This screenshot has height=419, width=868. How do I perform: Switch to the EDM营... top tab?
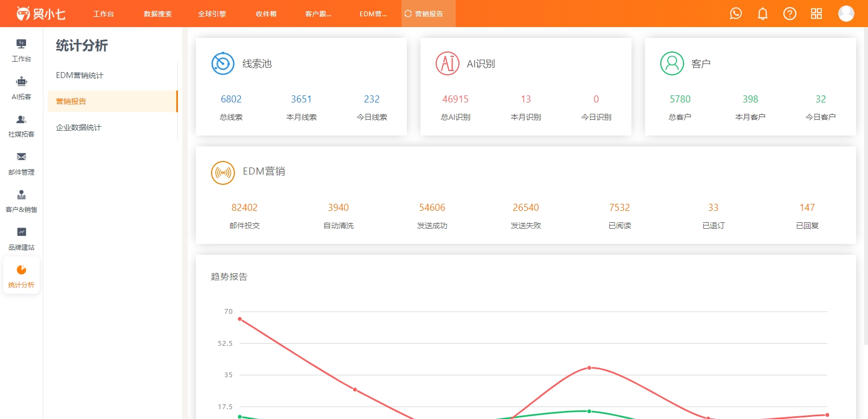[373, 14]
